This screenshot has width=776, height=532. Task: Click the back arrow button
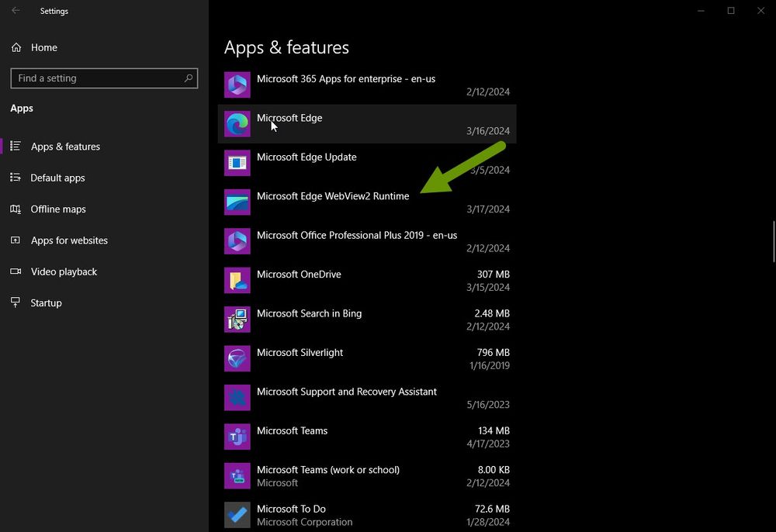tap(16, 11)
